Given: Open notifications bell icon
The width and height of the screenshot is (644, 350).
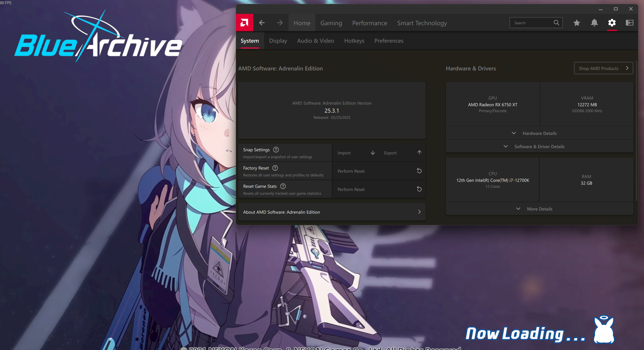Looking at the screenshot, I should point(594,23).
